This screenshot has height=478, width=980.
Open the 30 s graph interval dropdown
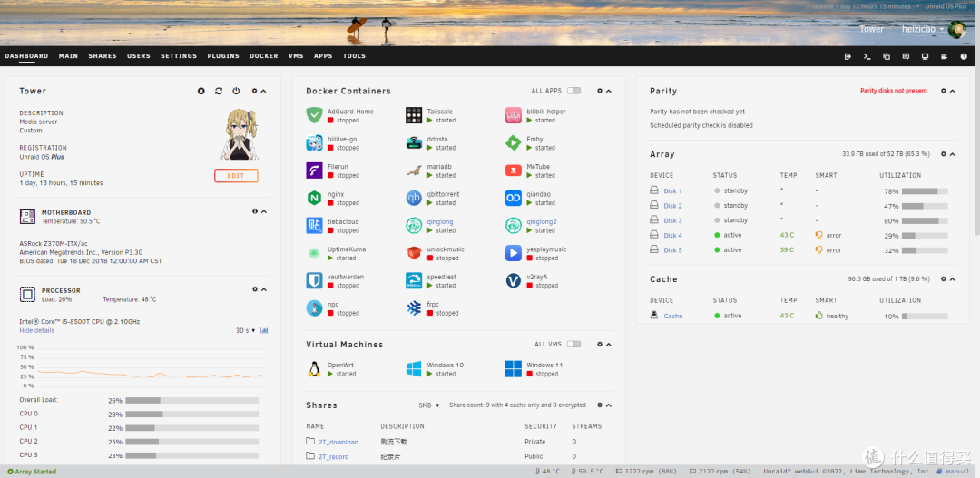click(246, 330)
